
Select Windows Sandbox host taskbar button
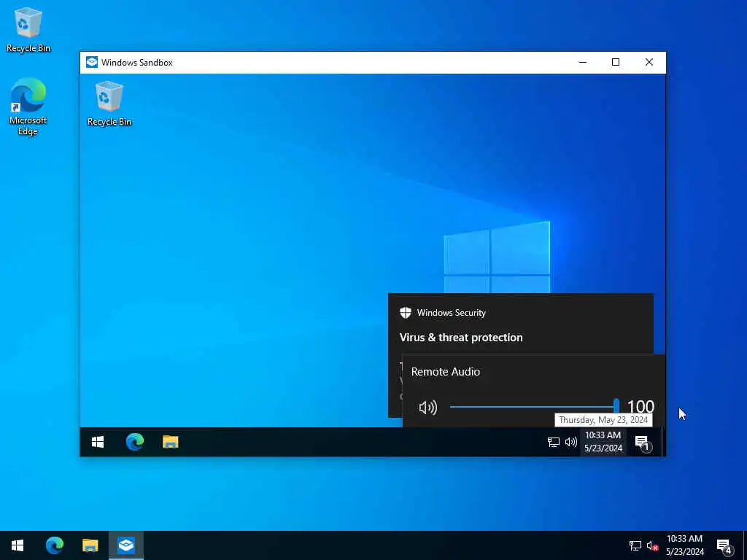click(x=125, y=545)
